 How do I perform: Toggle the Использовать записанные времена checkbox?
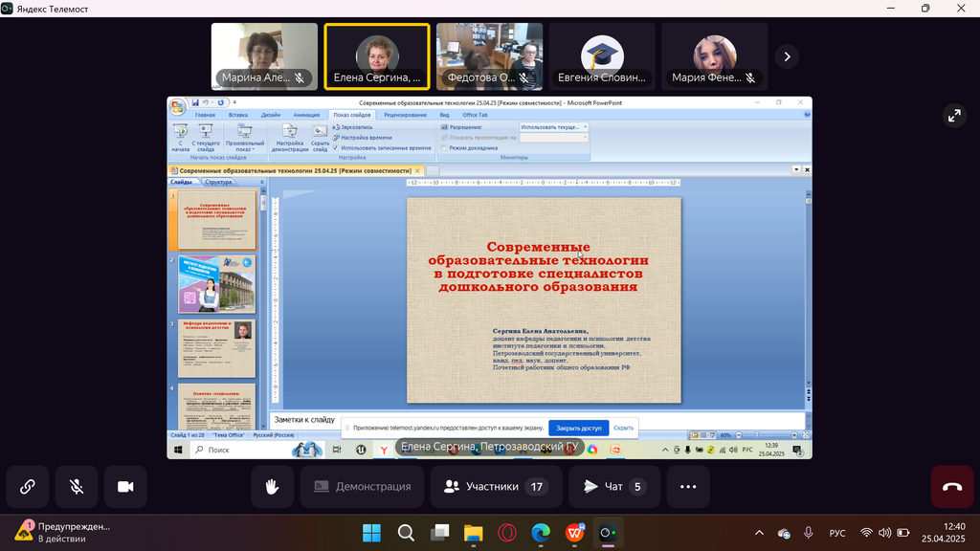point(337,148)
